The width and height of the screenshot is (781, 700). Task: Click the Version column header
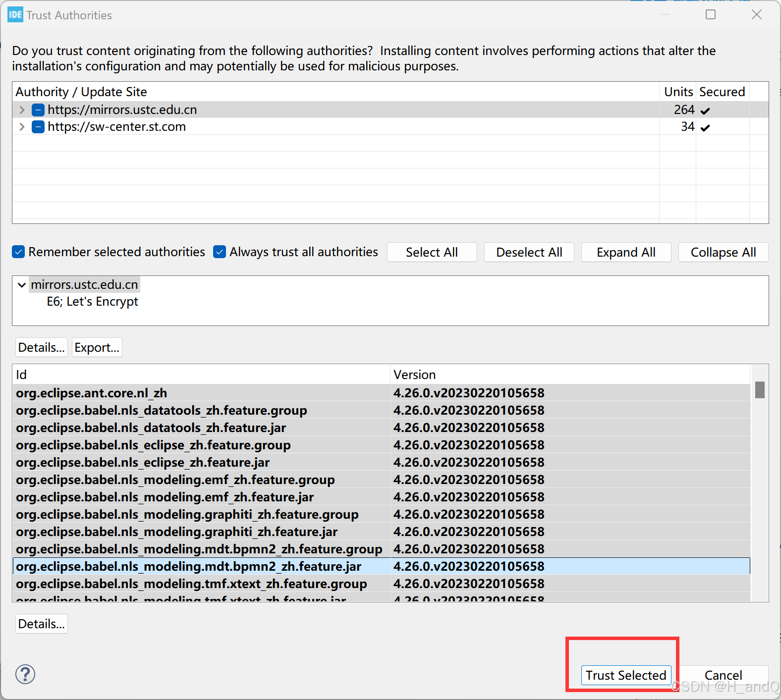click(570, 375)
